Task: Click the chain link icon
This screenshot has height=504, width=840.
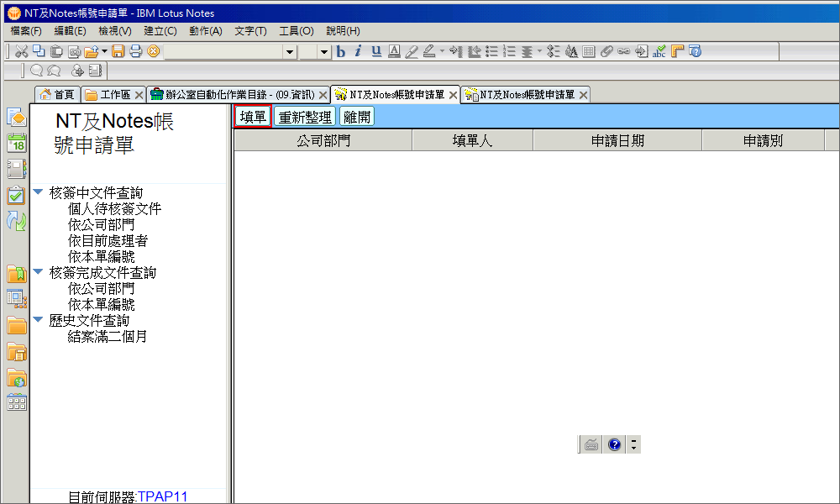Action: tap(623, 51)
